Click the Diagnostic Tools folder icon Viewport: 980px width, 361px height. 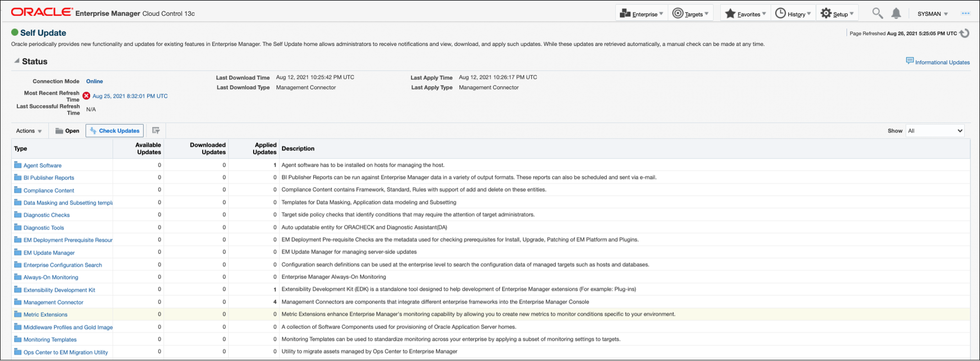pos(18,227)
